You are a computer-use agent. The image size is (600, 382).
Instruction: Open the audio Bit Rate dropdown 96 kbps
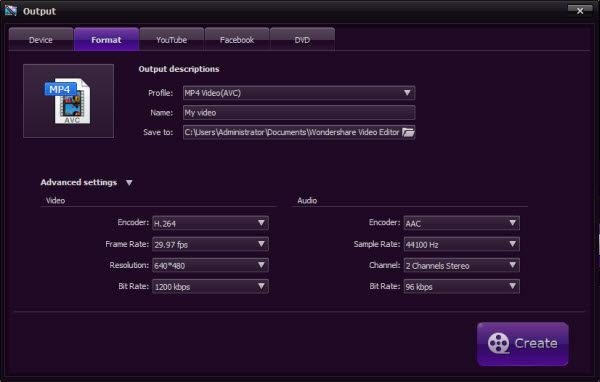pos(461,286)
